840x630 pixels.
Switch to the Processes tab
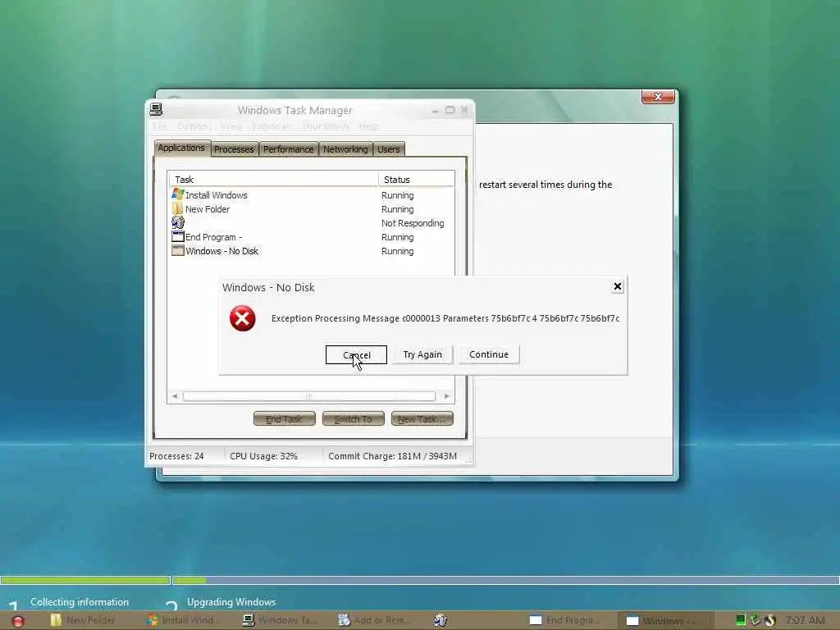click(234, 149)
